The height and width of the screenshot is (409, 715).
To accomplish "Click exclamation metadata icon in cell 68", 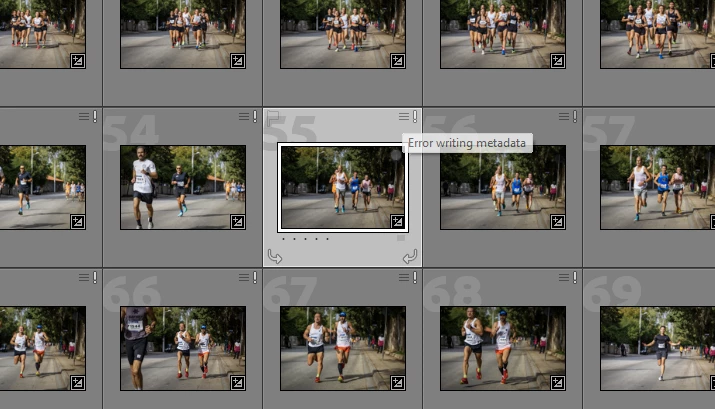I will pos(575,277).
